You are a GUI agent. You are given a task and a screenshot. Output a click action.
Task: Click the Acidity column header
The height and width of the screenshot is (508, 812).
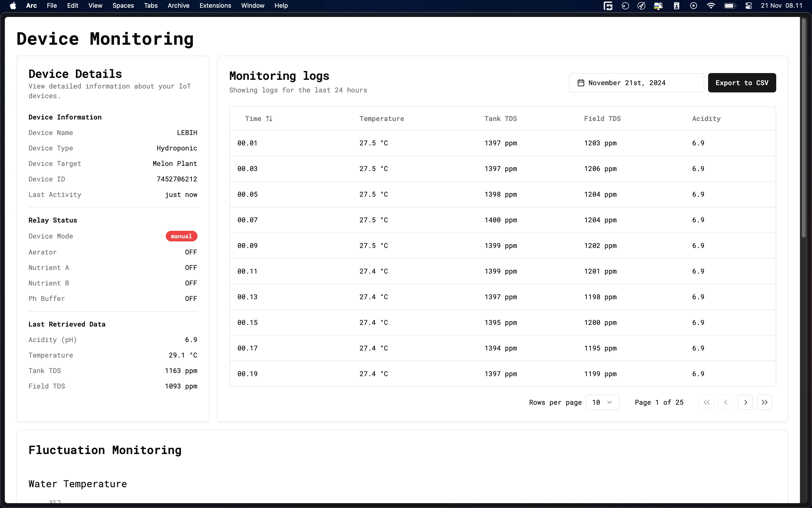pos(706,119)
